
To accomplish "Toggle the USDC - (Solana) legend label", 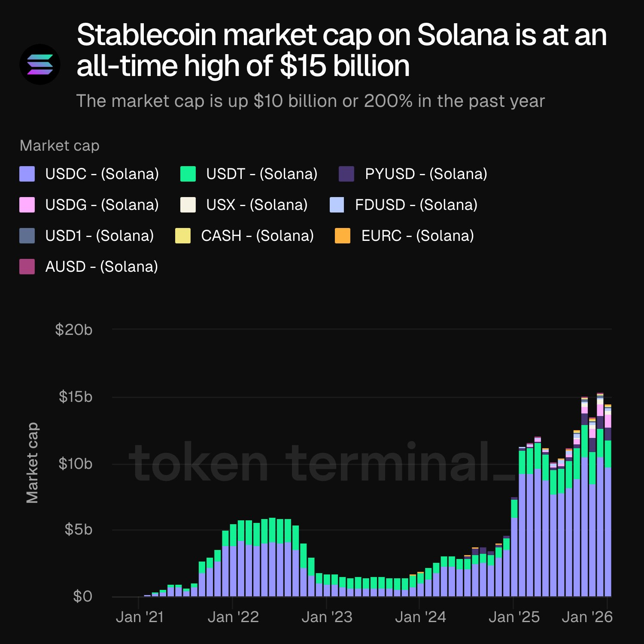I will pyautogui.click(x=102, y=174).
